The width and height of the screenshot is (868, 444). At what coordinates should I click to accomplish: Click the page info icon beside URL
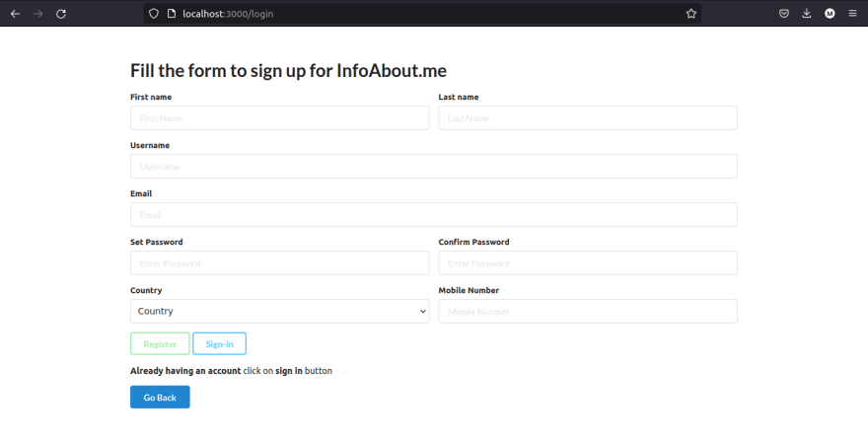[x=172, y=14]
